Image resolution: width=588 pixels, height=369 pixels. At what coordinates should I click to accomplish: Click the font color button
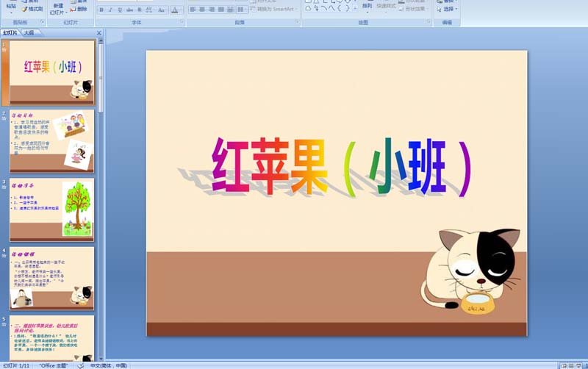(x=175, y=10)
